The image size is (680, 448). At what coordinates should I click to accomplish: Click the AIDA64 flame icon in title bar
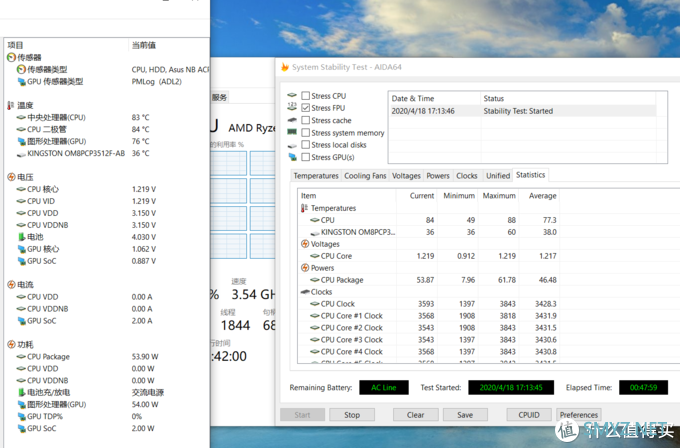(285, 67)
